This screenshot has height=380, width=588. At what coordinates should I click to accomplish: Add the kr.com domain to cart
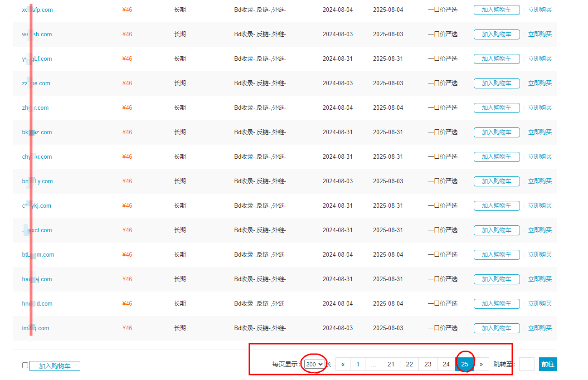[x=496, y=156]
